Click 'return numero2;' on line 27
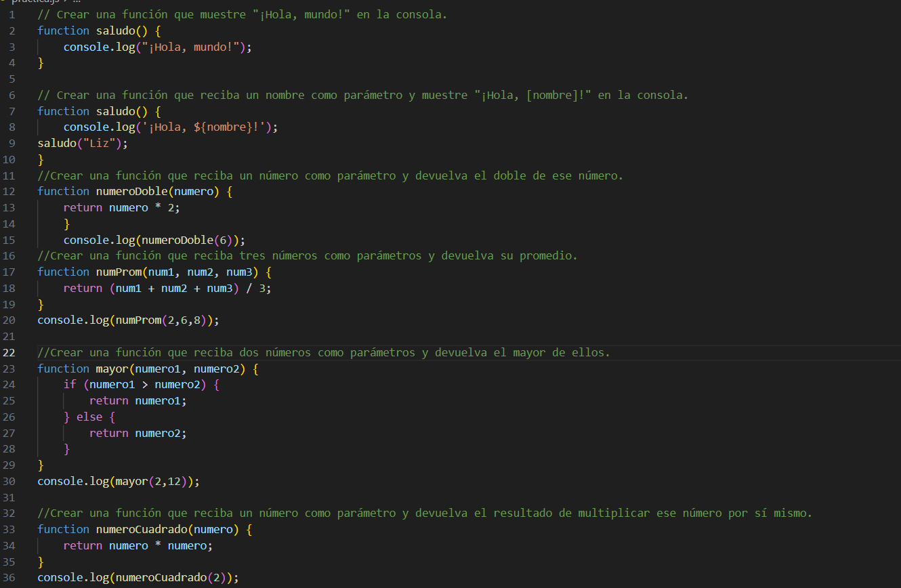The height and width of the screenshot is (588, 901). [138, 434]
